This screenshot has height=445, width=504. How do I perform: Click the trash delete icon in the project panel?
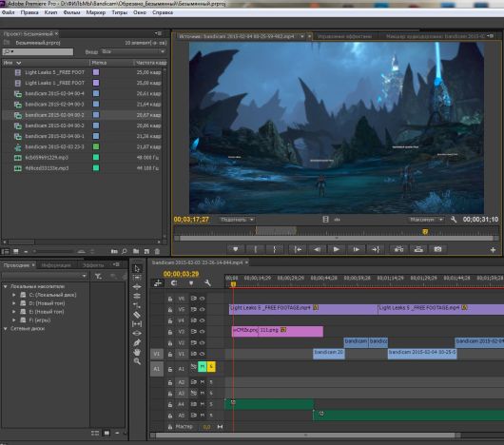coord(157,251)
